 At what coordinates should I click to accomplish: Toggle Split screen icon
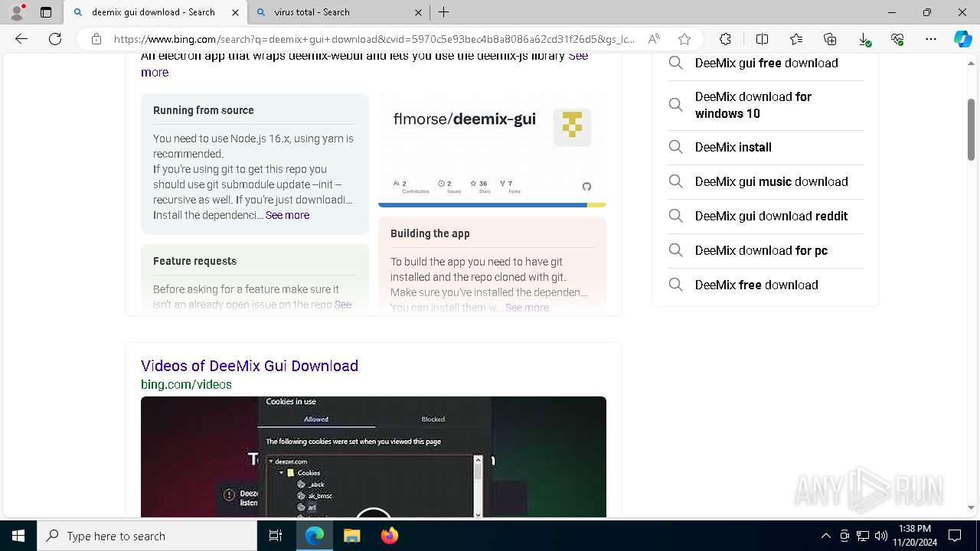tap(762, 39)
